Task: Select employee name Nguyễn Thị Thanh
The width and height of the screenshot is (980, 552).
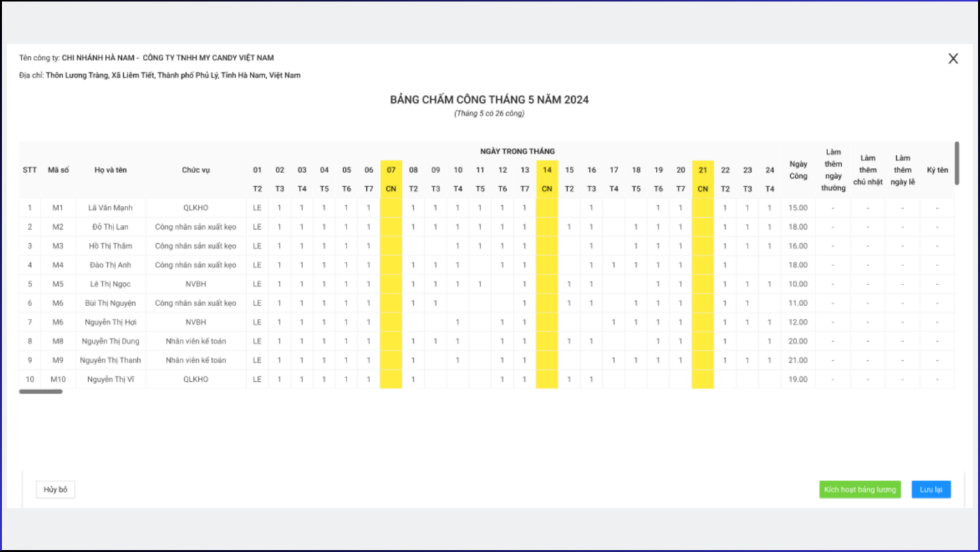Action: (x=111, y=360)
